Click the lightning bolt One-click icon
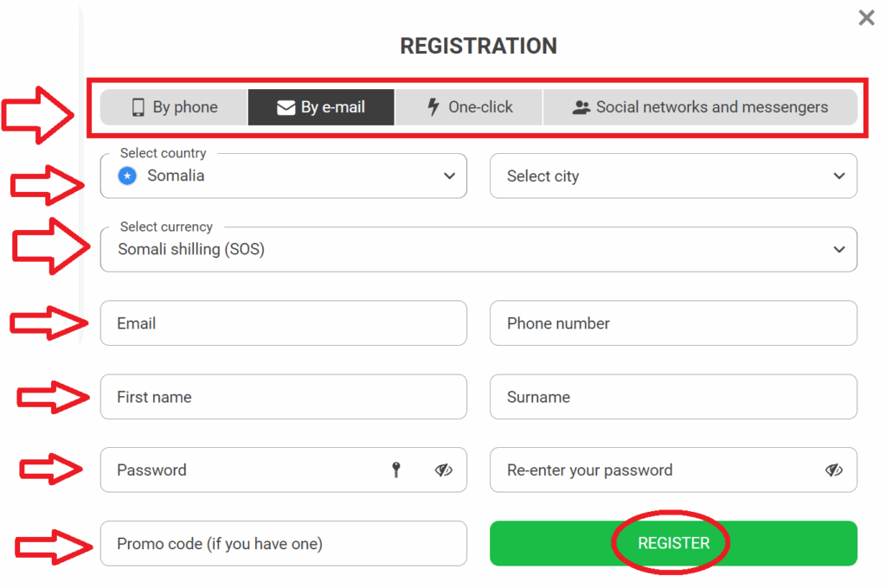Image resolution: width=886 pixels, height=588 pixels. coord(433,107)
